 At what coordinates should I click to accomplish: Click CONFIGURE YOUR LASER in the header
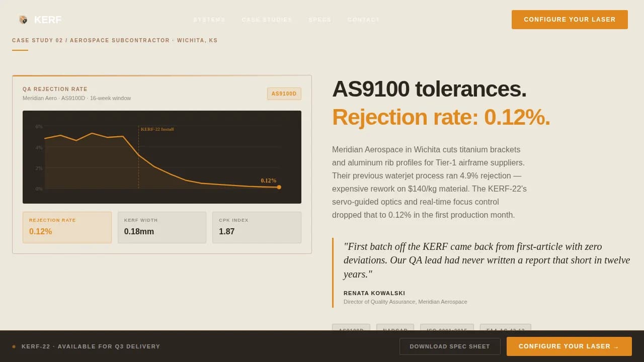coord(569,19)
